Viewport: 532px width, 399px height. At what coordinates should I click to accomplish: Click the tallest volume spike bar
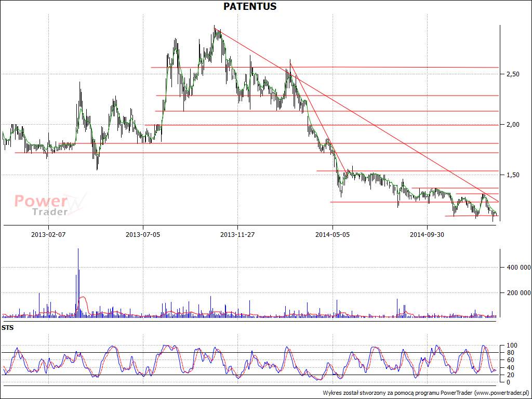point(78,283)
